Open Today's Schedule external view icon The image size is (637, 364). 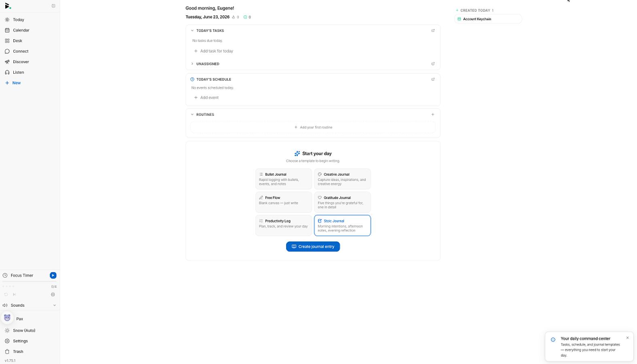tap(433, 79)
